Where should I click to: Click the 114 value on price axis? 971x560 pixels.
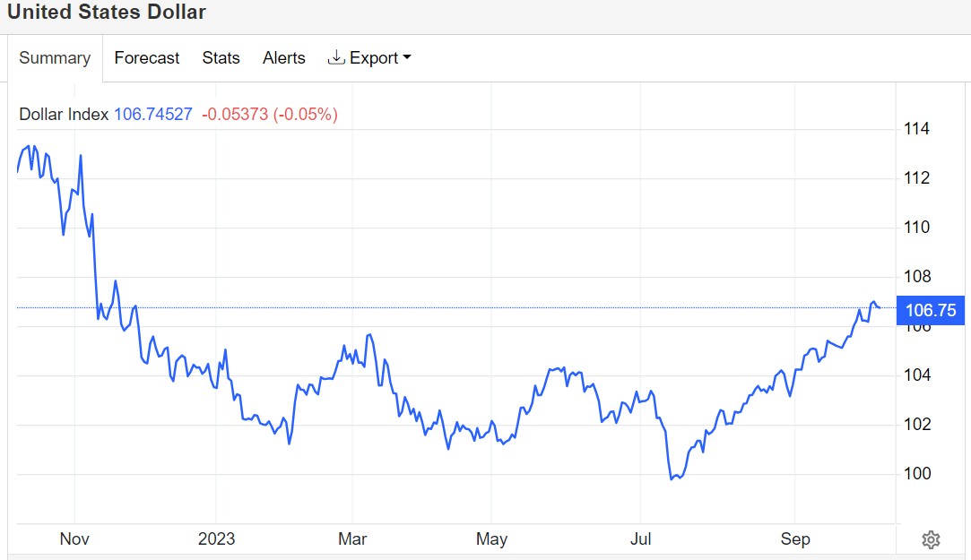pyautogui.click(x=917, y=129)
